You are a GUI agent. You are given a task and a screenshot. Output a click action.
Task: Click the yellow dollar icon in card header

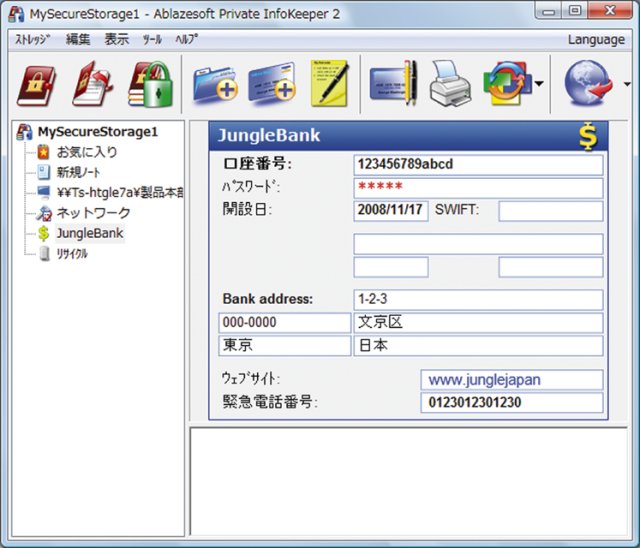(x=588, y=136)
